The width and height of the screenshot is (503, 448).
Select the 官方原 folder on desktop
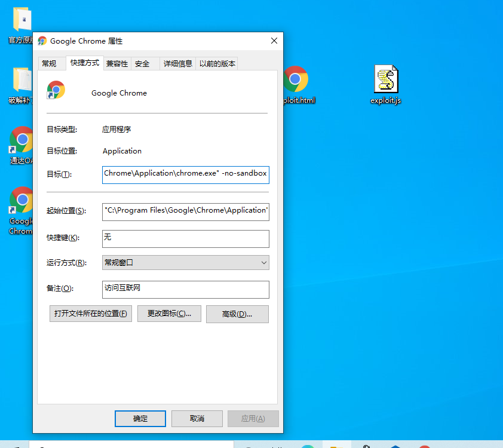tap(22, 19)
